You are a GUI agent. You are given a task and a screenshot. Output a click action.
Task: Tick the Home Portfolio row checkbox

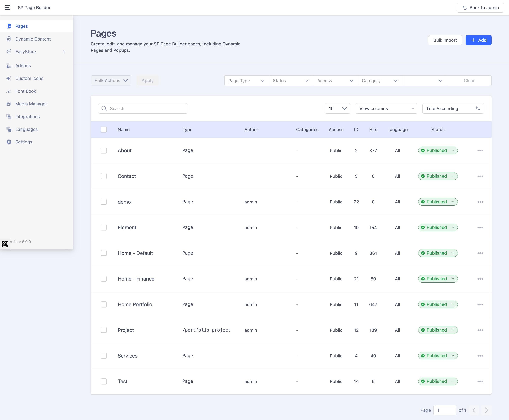tap(104, 304)
